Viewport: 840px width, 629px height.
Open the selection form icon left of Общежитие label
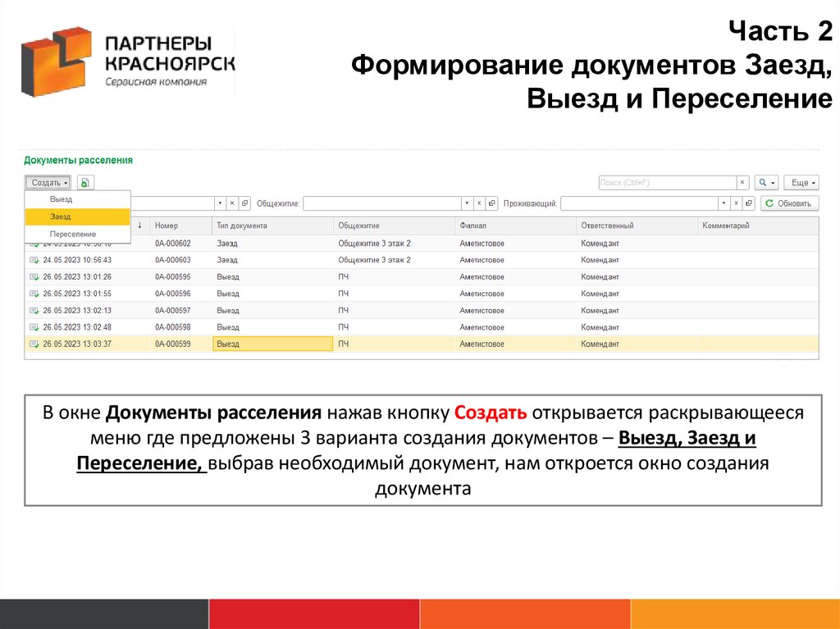[244, 203]
